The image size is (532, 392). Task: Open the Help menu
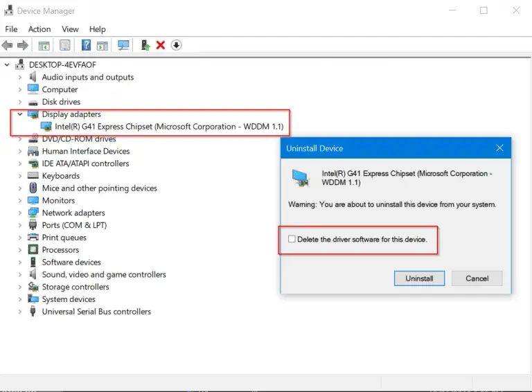[98, 29]
